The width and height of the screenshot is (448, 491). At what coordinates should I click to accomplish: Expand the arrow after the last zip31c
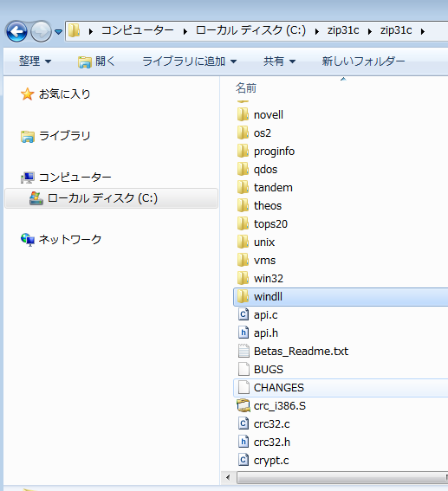[x=423, y=31]
